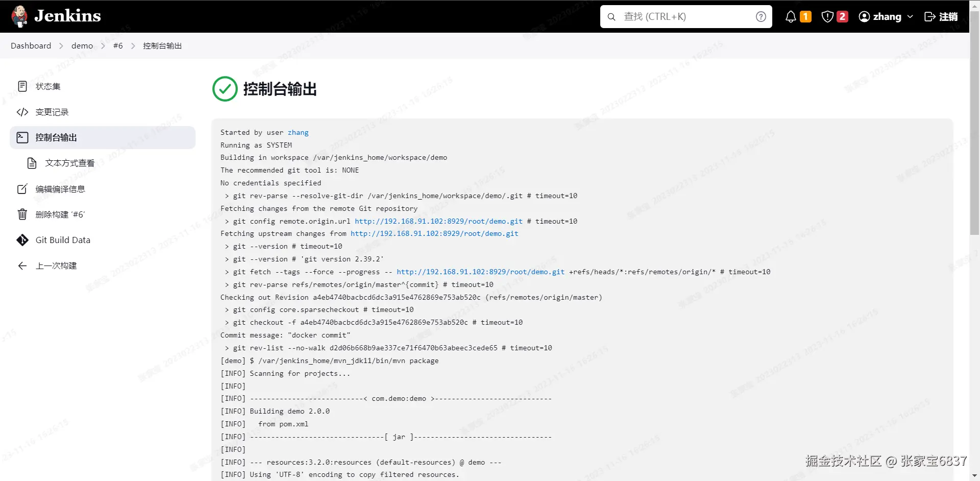The width and height of the screenshot is (980, 481).
Task: Click 删除构建 '#6' sidebar item
Action: [x=103, y=214]
